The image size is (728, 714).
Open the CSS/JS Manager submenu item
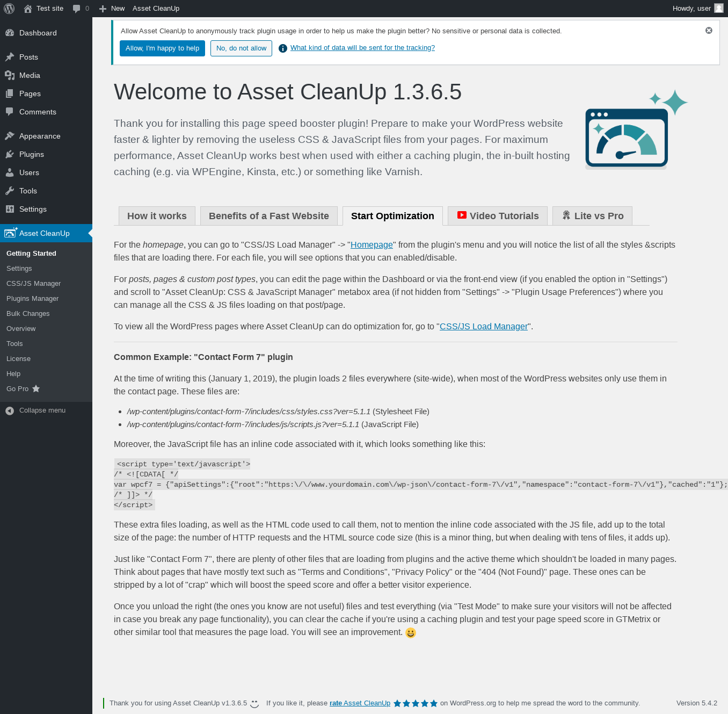[34, 284]
